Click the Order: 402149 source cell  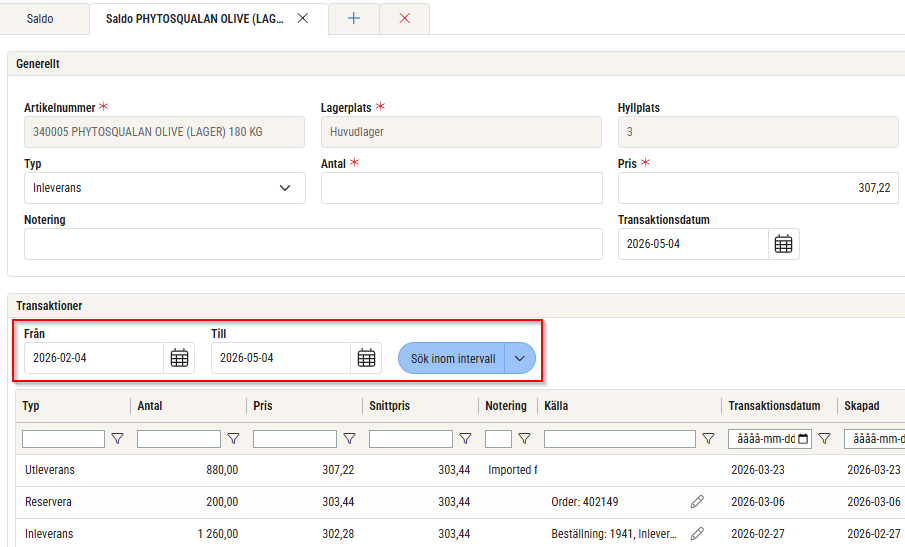tap(585, 501)
